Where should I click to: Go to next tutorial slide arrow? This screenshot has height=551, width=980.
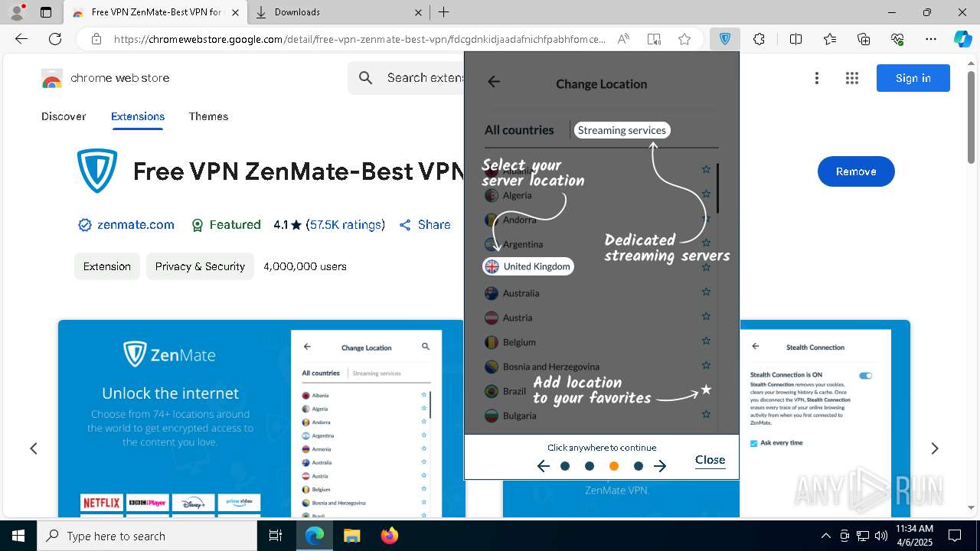(x=660, y=466)
